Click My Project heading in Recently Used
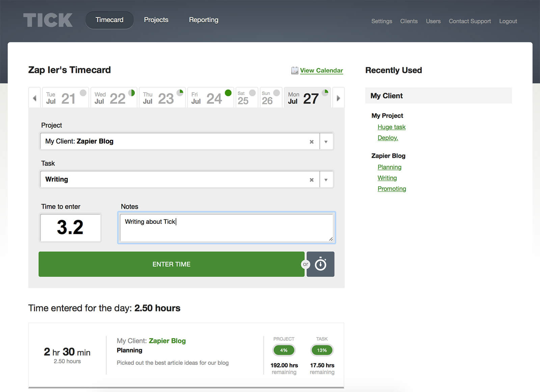Image resolution: width=540 pixels, height=392 pixels. click(387, 116)
